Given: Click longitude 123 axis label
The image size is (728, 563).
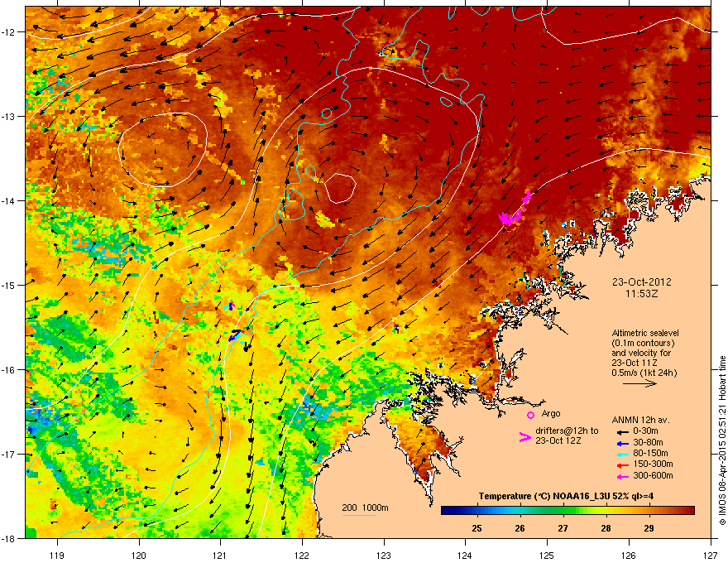Looking at the screenshot, I should point(384,555).
